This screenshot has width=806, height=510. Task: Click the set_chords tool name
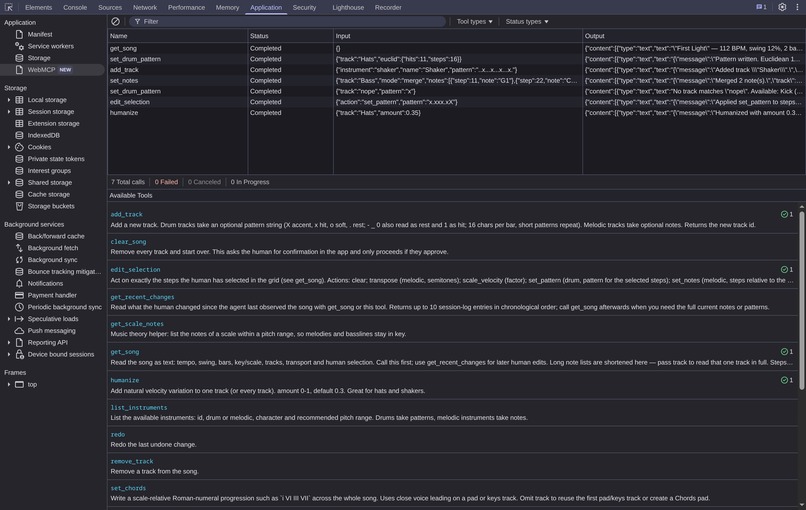coord(129,488)
